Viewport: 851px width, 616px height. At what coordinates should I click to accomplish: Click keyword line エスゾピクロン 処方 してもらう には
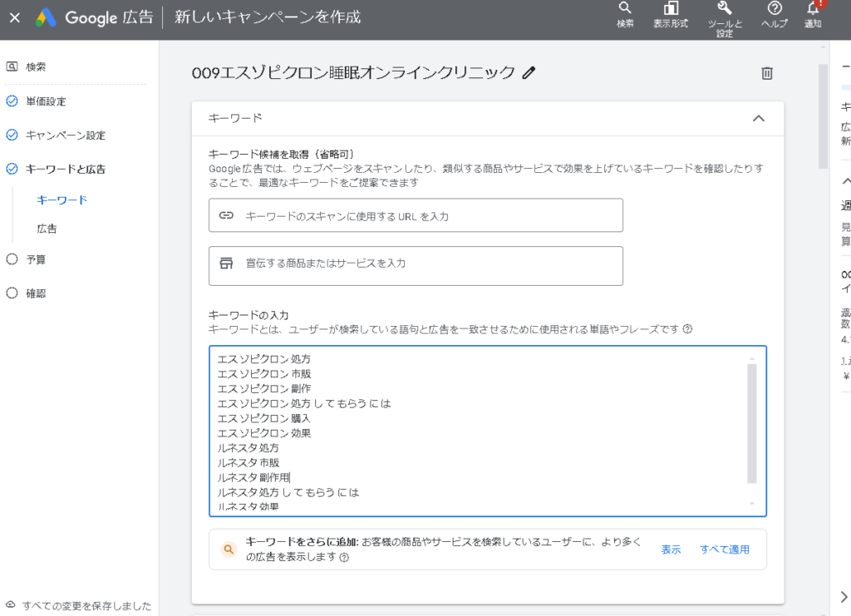[x=304, y=404]
